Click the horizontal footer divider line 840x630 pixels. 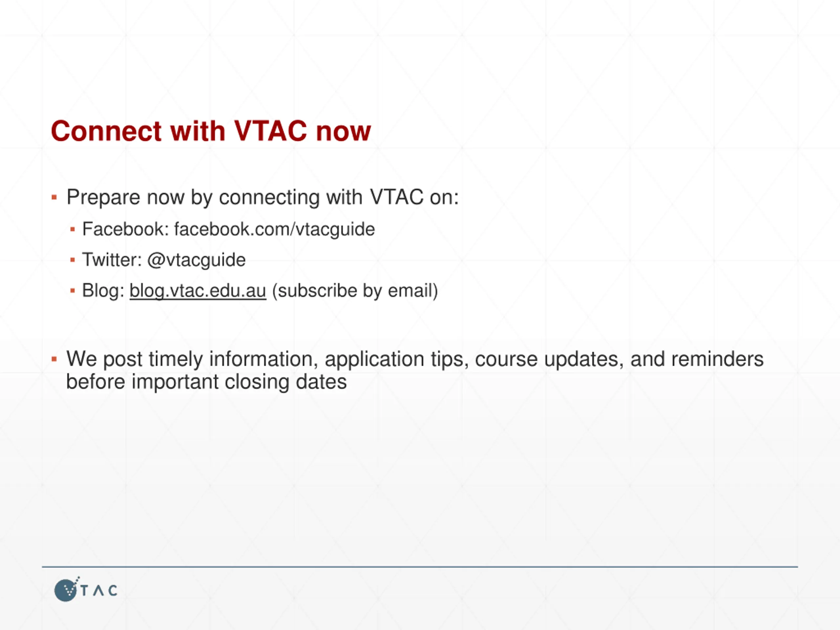(420, 567)
